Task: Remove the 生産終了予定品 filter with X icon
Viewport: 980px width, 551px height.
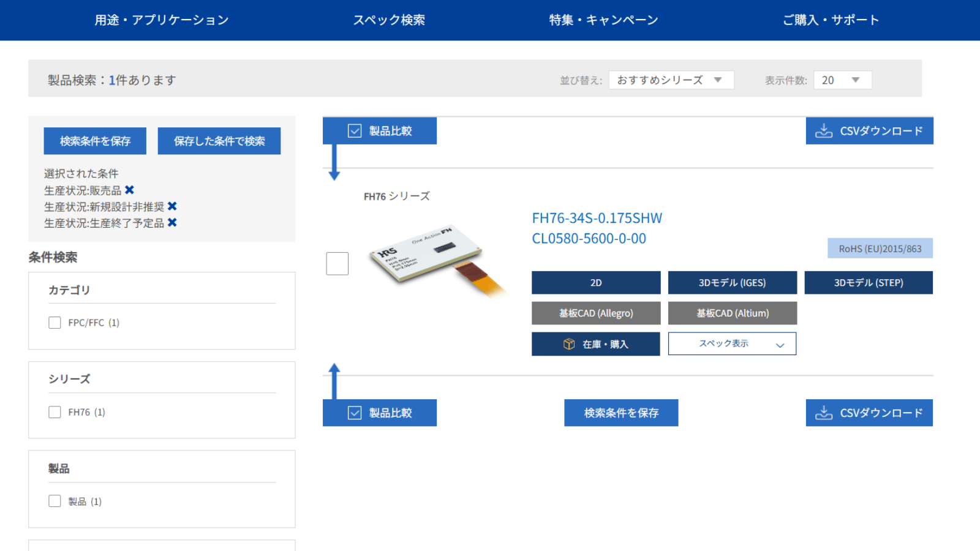Action: point(173,223)
